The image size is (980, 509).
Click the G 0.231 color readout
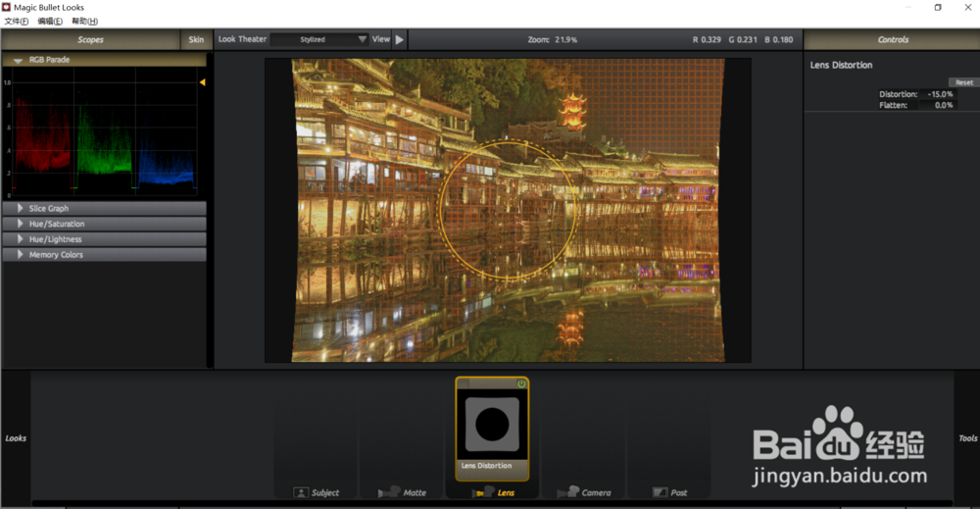click(x=743, y=39)
